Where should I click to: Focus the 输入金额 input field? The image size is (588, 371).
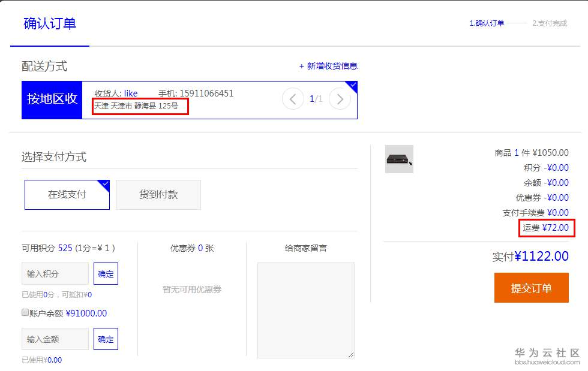point(55,339)
